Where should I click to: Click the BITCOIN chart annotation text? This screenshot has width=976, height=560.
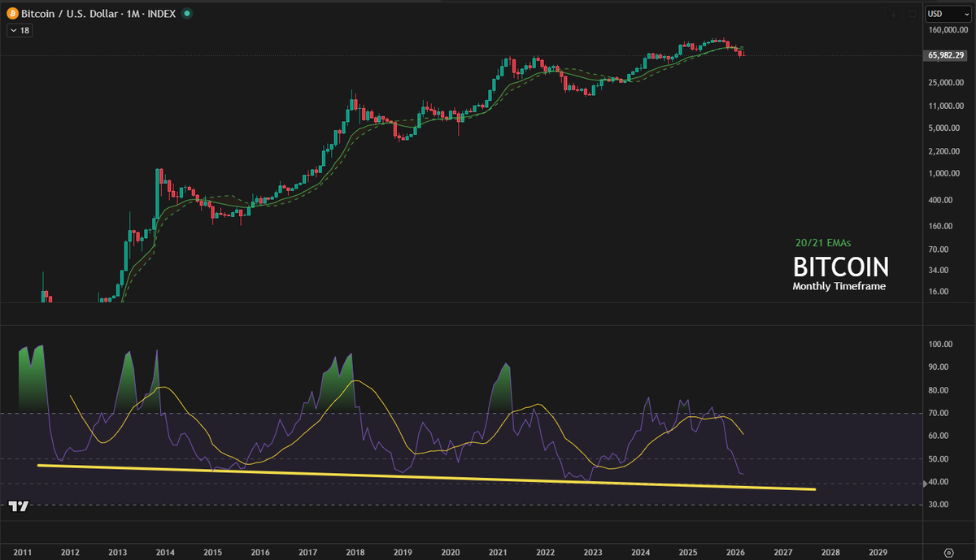point(841,267)
